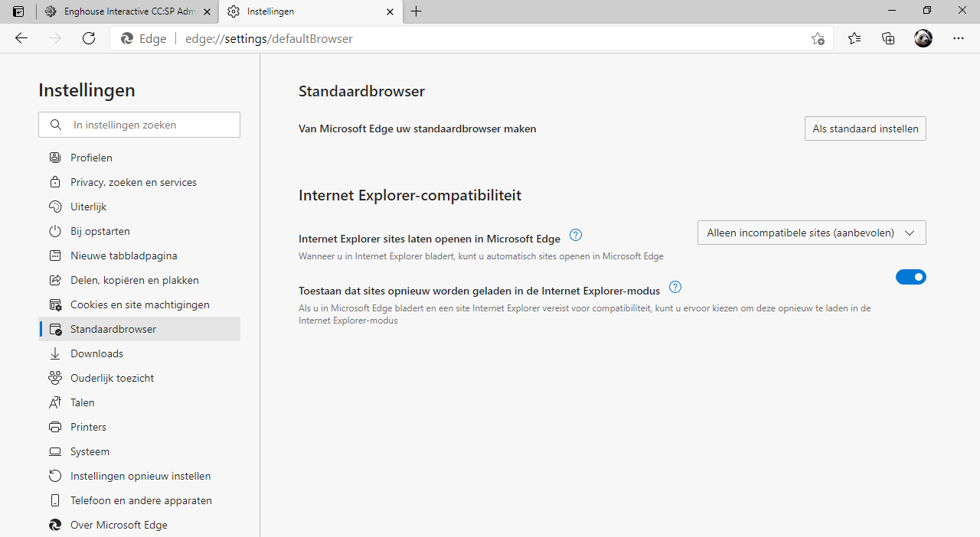Toggle off Internet Explorer-modus reload switch

910,277
